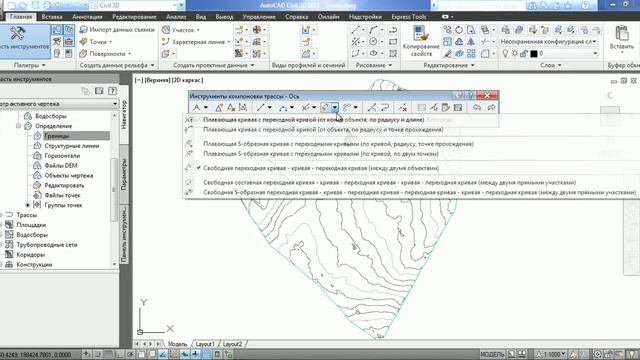Click the curve tool icon in layout toolbar
Screen dimensions: 640x360
point(283,107)
